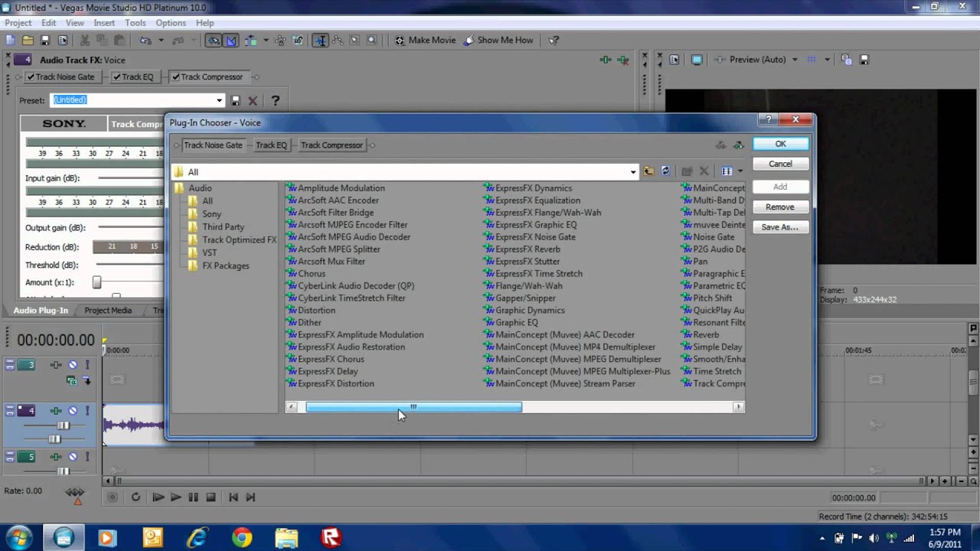Open the Project menu
The image size is (980, 551).
click(18, 23)
